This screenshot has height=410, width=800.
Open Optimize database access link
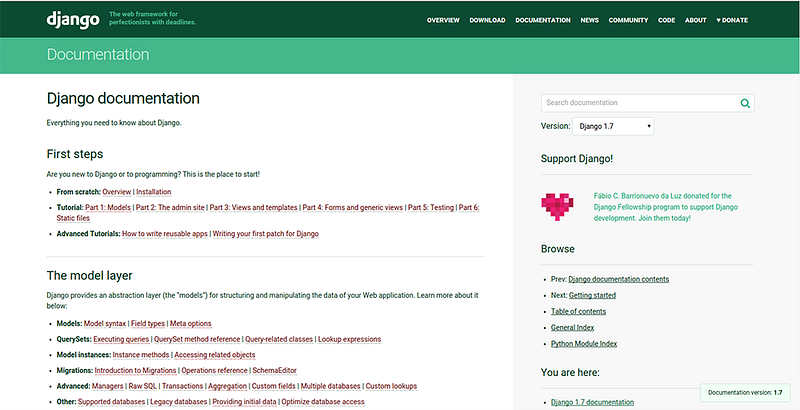pos(323,402)
